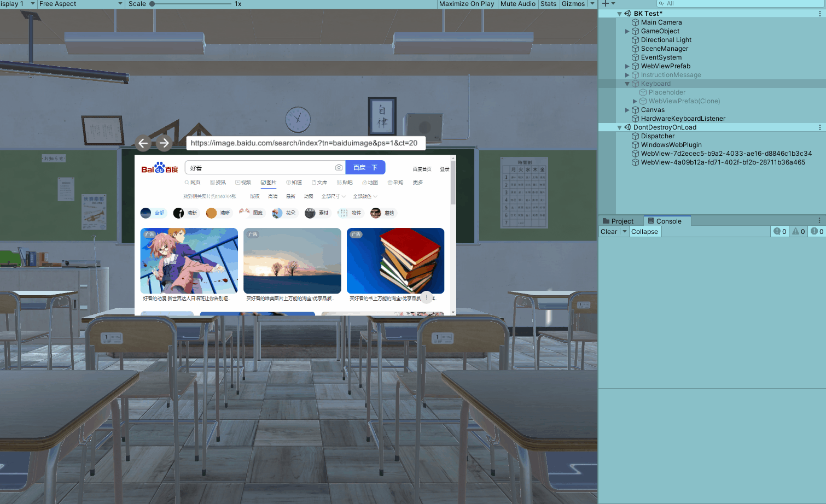This screenshot has height=504, width=826.
Task: Click the Directional Light cube icon
Action: pyautogui.click(x=635, y=40)
